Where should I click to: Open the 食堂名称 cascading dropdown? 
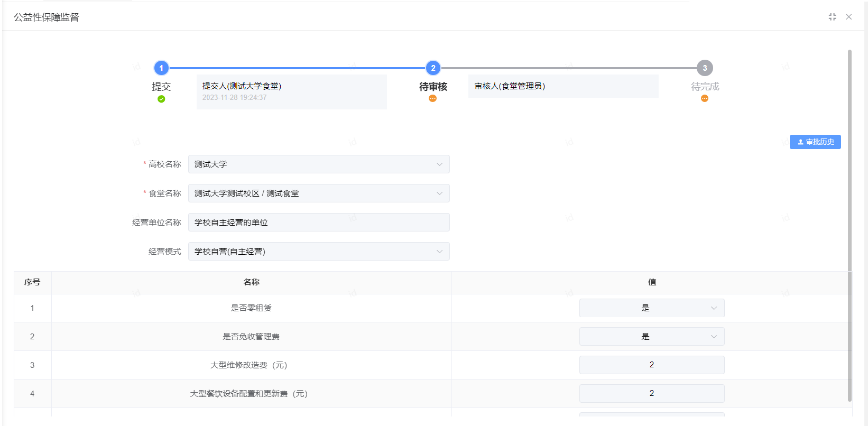(x=318, y=193)
